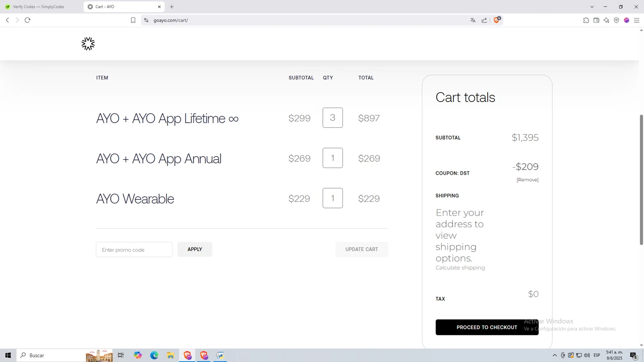Image resolution: width=644 pixels, height=362 pixels.
Task: Click the $1,395 subtotal value
Action: click(525, 138)
